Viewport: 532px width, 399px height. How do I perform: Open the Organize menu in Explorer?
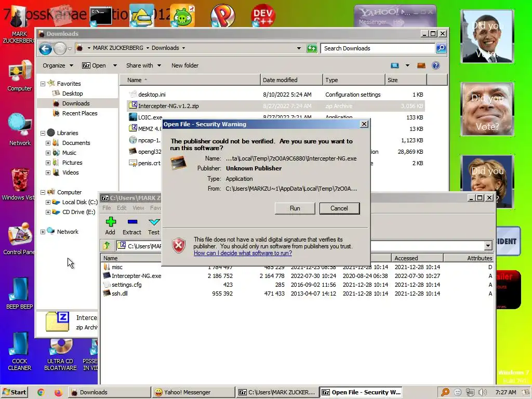[x=58, y=65]
